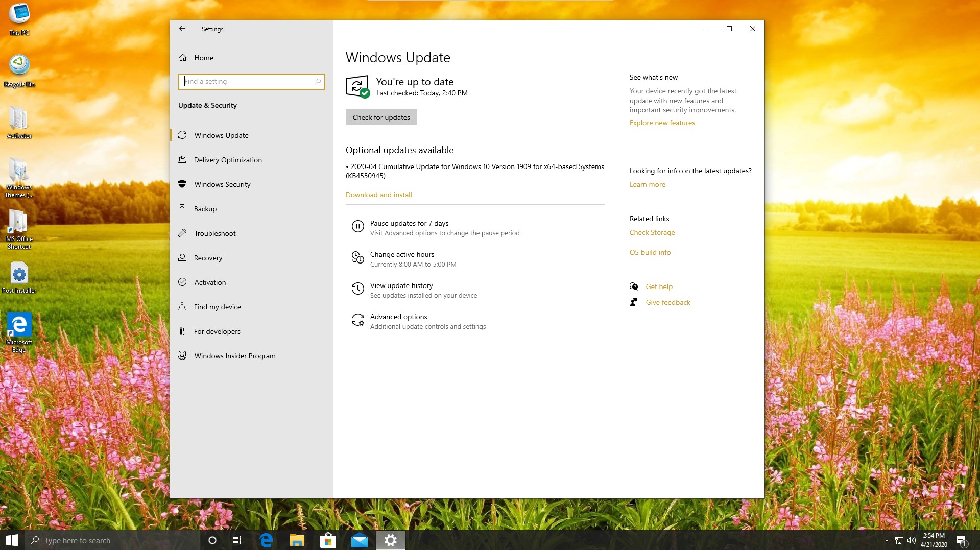Click the taskbar search box
This screenshot has width=980, height=550.
pyautogui.click(x=112, y=540)
